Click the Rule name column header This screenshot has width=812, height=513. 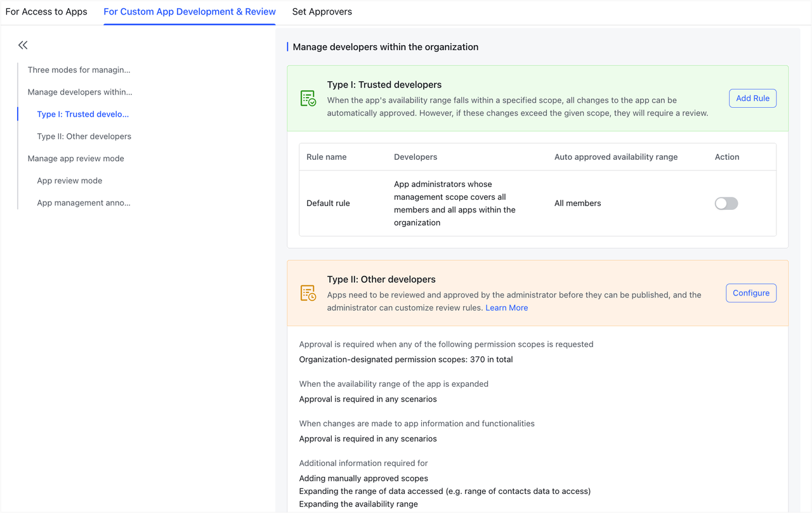(x=327, y=157)
